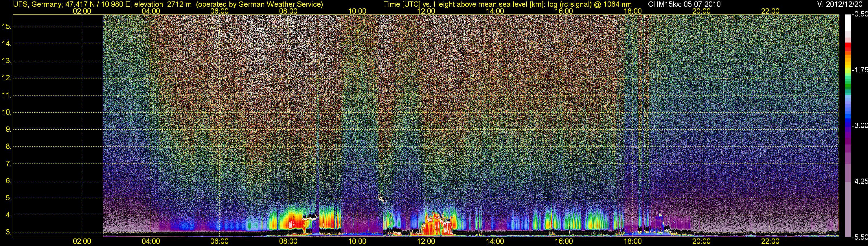868x246 pixels.
Task: Click the 04:00 label on the bottom time axis
Action: pos(151,241)
